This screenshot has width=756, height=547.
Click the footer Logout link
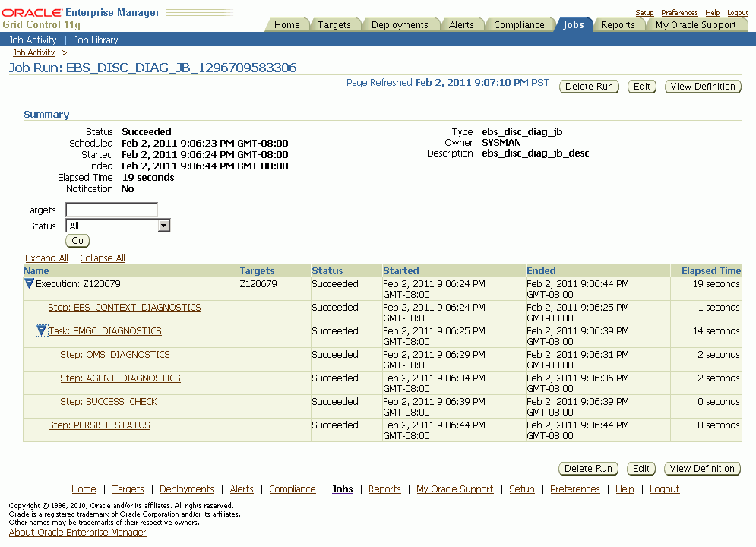(x=664, y=489)
